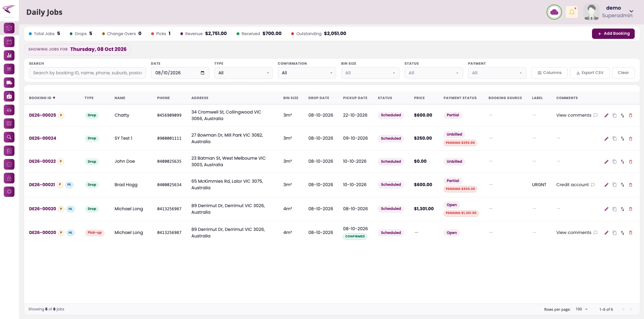This screenshot has width=644, height=319.
Task: Delete the Michael Long Pick-up row
Action: [631, 233]
